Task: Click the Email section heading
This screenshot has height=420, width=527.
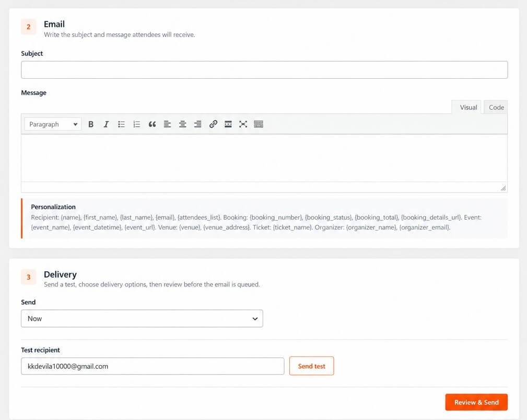Action: pos(54,24)
